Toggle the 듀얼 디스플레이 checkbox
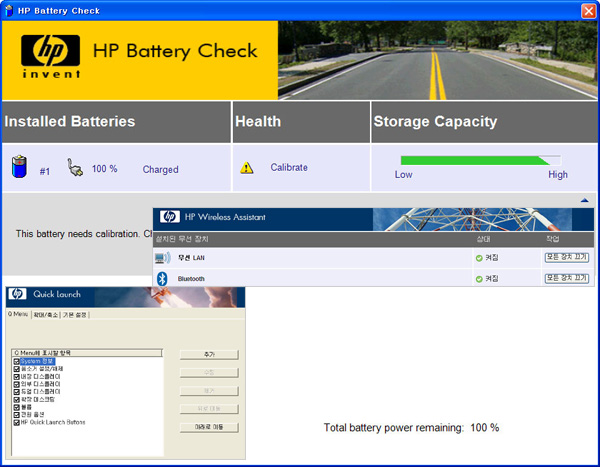 (x=16, y=392)
